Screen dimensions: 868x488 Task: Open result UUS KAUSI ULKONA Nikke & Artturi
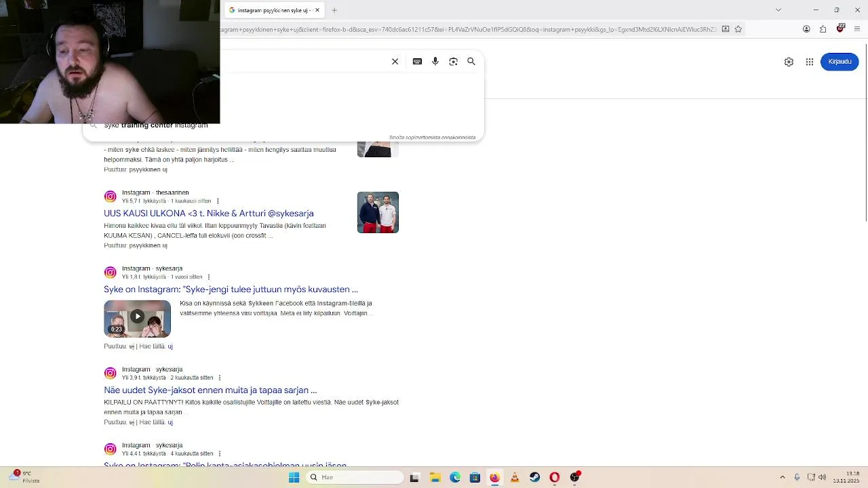(209, 213)
